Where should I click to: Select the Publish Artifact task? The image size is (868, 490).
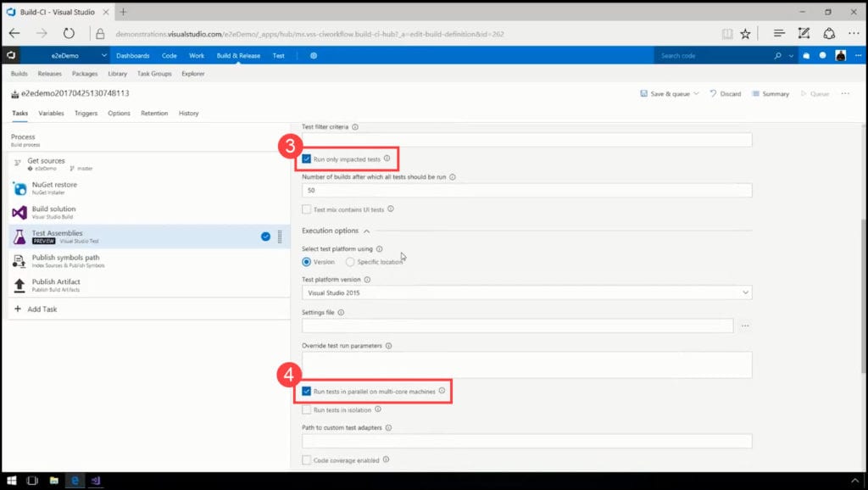tap(149, 285)
